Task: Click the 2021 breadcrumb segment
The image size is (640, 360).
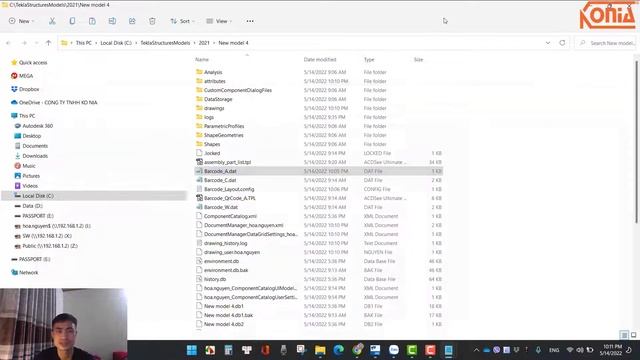Action: pos(204,43)
